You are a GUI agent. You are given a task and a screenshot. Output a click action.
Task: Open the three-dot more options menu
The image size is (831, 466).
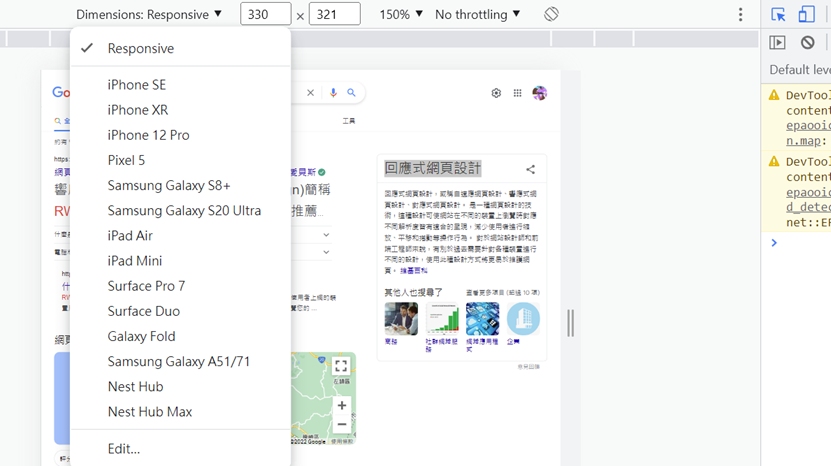(740, 14)
